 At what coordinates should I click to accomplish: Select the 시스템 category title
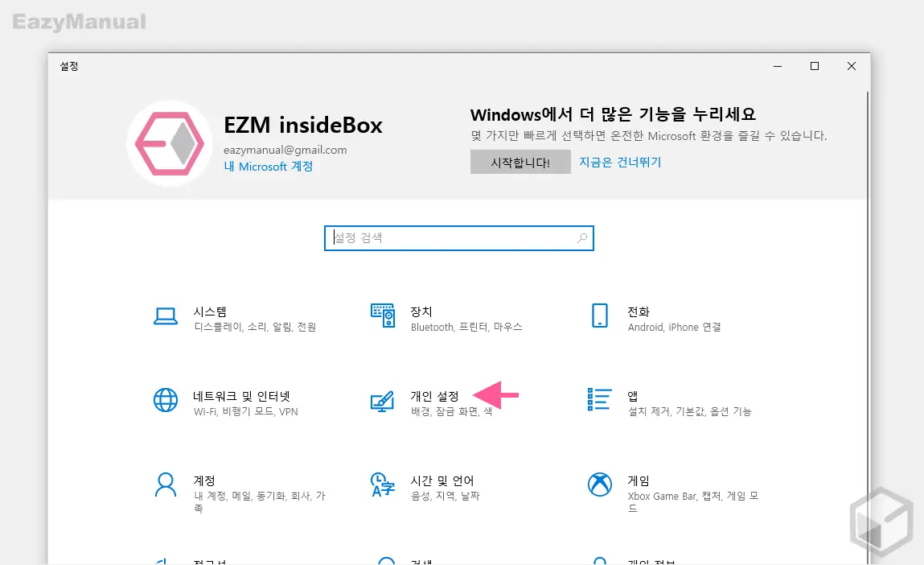[211, 311]
